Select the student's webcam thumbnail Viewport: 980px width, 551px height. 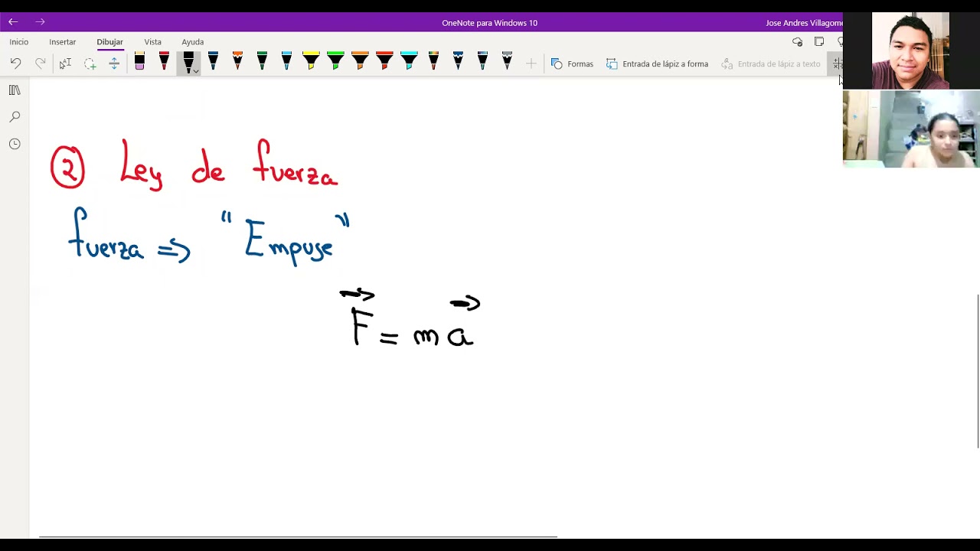click(x=911, y=129)
